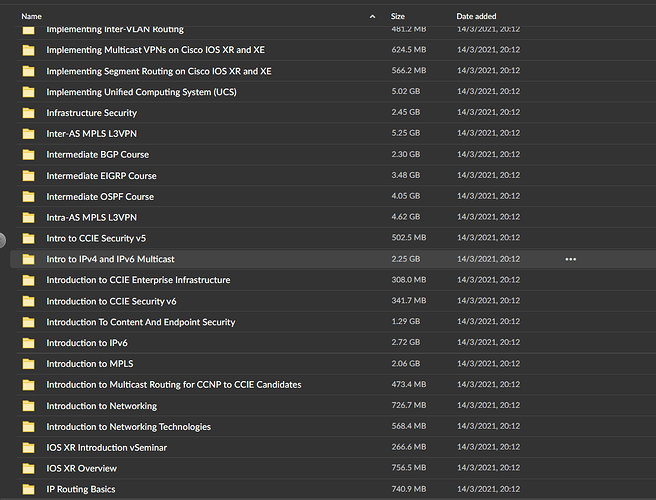Open Implementing Segment Routing on Cisco IOS XR and XE

coord(159,71)
